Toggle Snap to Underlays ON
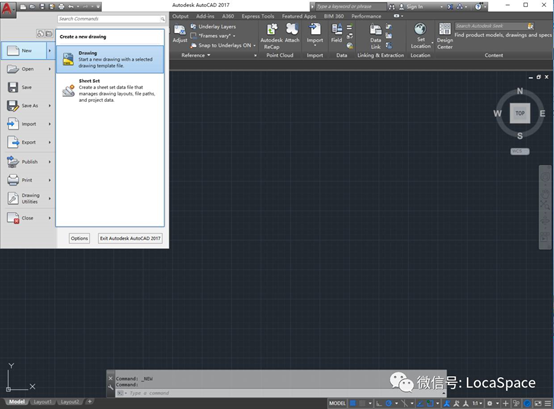The height and width of the screenshot is (409, 554). [x=223, y=45]
